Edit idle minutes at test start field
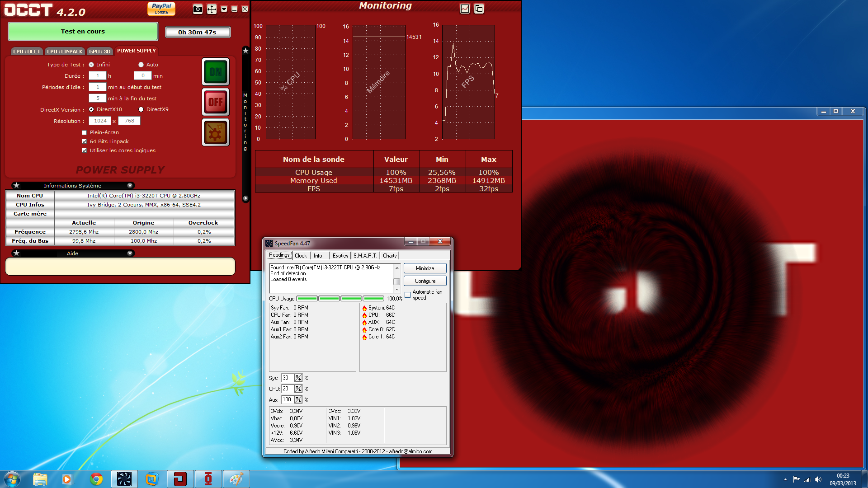 tap(98, 87)
